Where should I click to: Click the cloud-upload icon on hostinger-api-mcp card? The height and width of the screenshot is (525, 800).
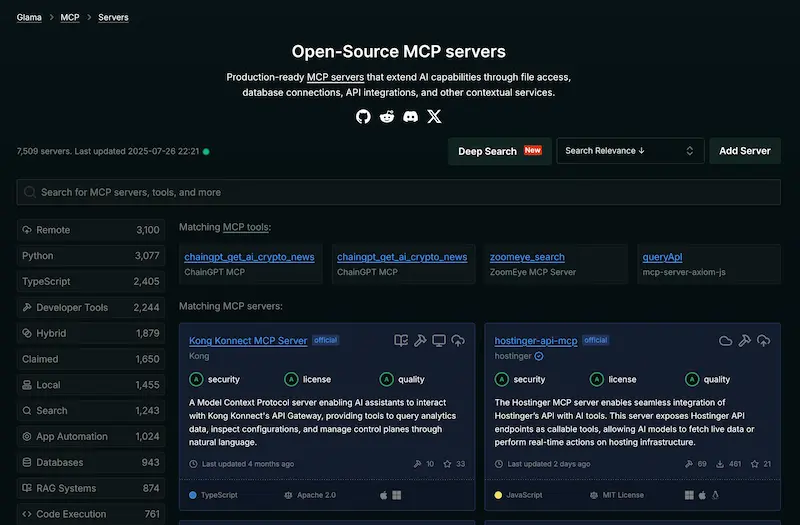coord(763,340)
